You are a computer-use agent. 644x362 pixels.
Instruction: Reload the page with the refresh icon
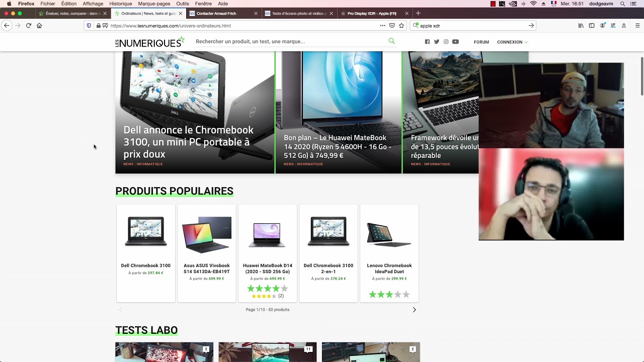(x=28, y=26)
